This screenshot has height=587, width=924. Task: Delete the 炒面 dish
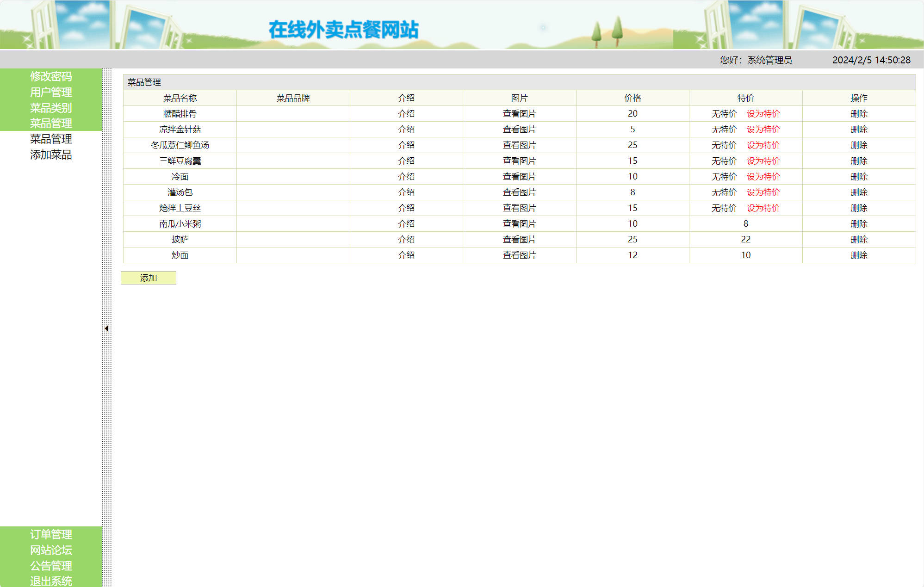pos(859,255)
